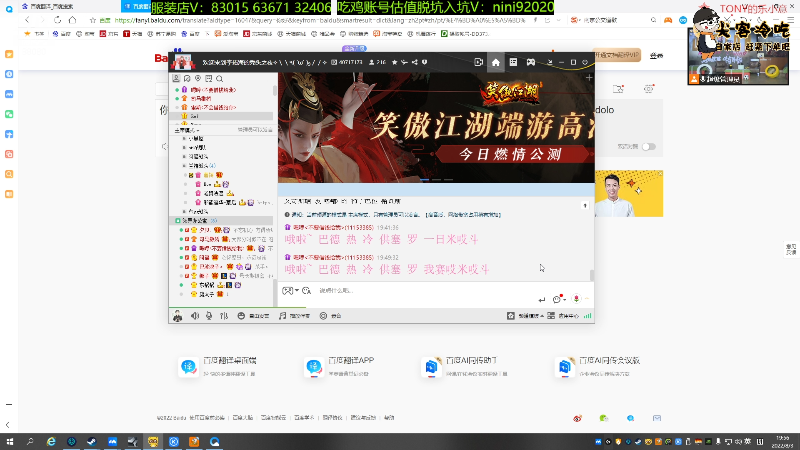Click the share icon in YY title bar

point(414,62)
